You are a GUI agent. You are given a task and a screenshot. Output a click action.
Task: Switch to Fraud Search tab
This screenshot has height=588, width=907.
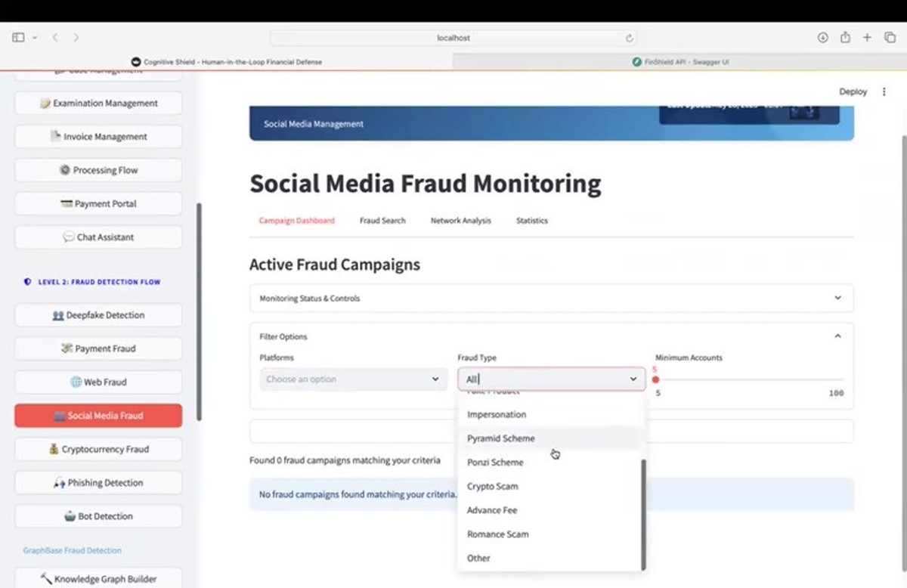[x=382, y=221]
